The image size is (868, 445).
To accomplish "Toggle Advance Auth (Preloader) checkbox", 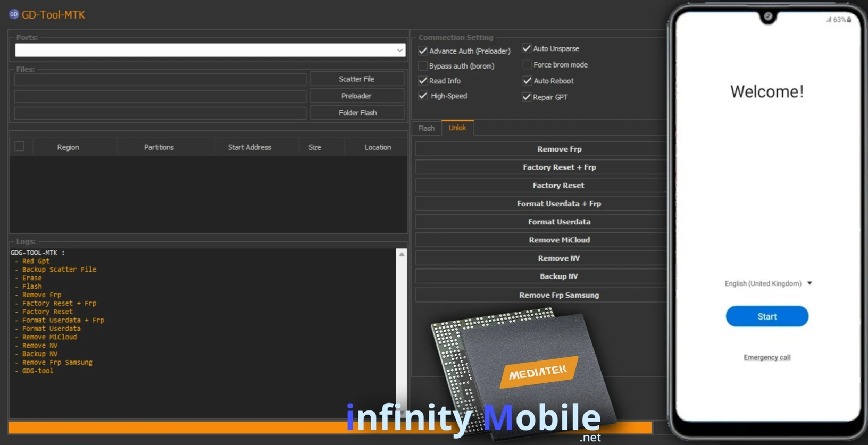I will (423, 51).
